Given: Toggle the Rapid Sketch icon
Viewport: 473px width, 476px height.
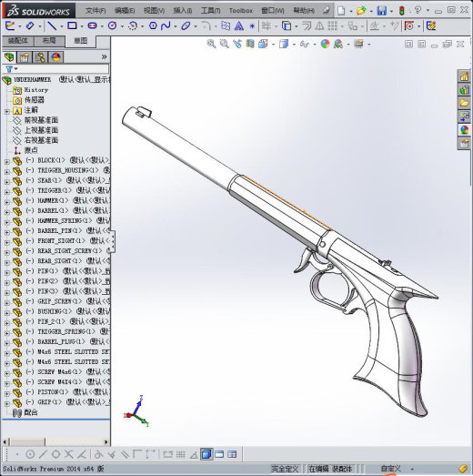Looking at the screenshot, I should tap(431, 25).
